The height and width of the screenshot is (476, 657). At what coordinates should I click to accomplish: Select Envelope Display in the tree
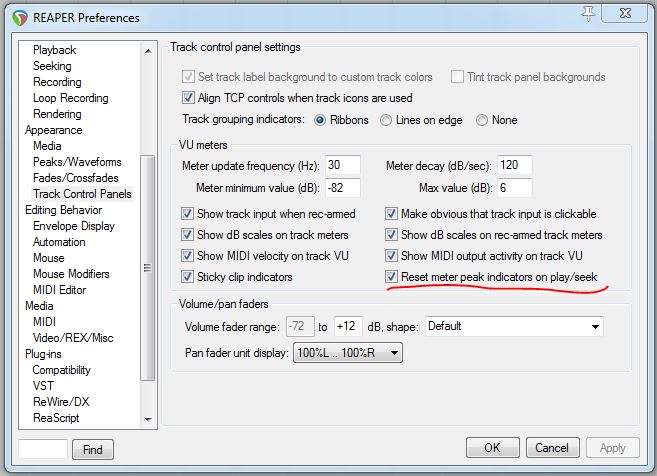click(x=74, y=226)
